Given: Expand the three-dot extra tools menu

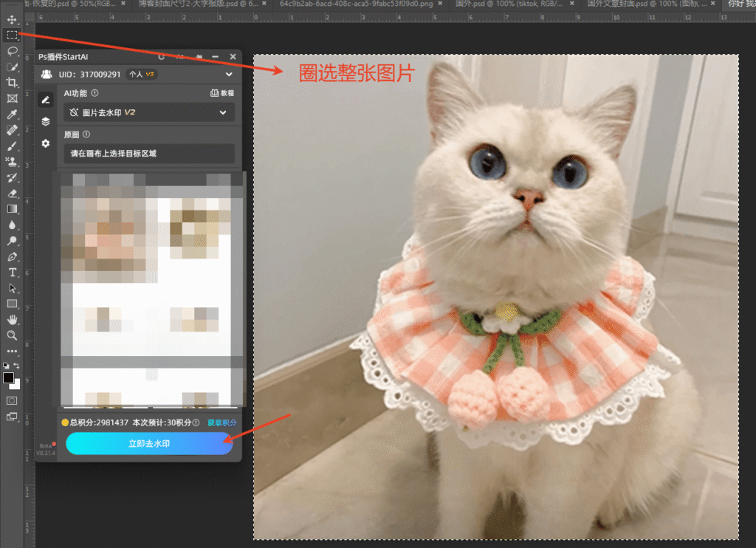Looking at the screenshot, I should 12,352.
